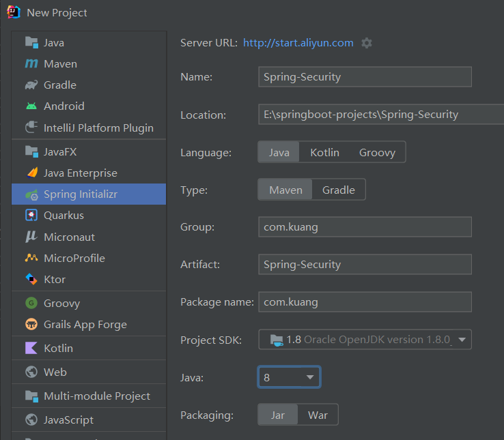Click the Java Enterprise sail icon
Image resolution: width=504 pixels, height=440 pixels.
click(x=32, y=173)
